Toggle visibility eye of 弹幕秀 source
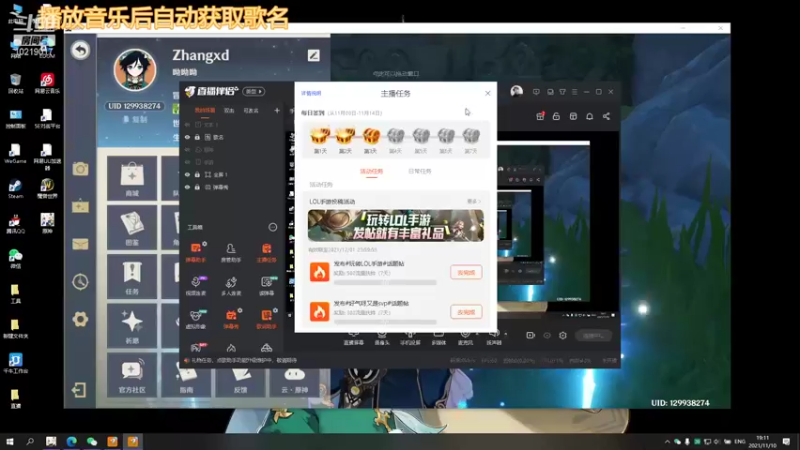The image size is (800, 450). (187, 187)
